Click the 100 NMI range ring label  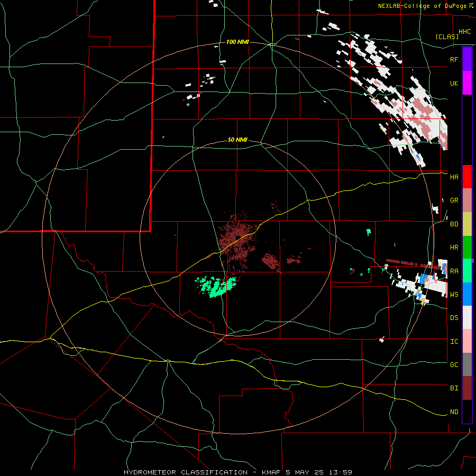[237, 42]
